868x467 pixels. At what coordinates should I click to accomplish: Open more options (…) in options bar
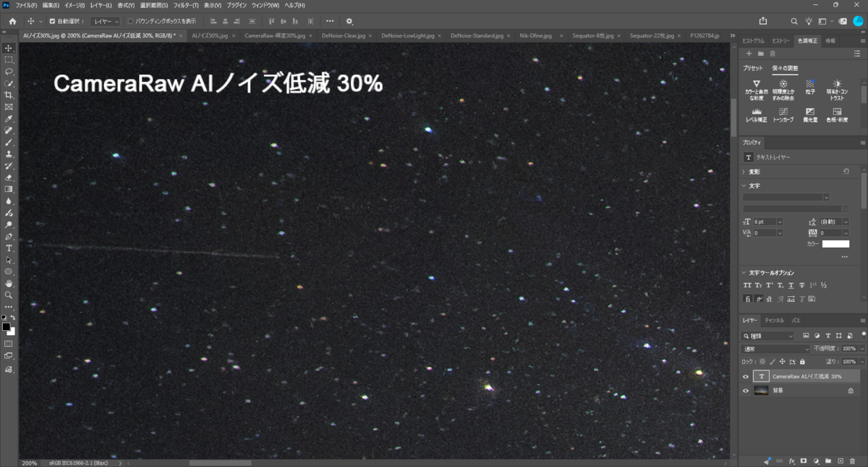[x=330, y=21]
